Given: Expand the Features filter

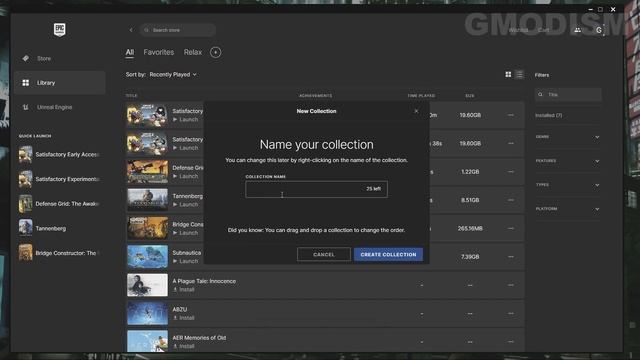Looking at the screenshot, I should click(x=567, y=161).
